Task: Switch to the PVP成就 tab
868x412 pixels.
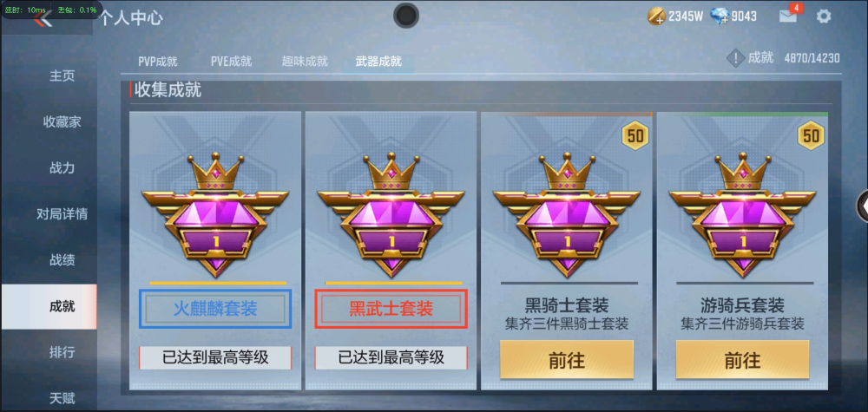Action: coord(158,62)
